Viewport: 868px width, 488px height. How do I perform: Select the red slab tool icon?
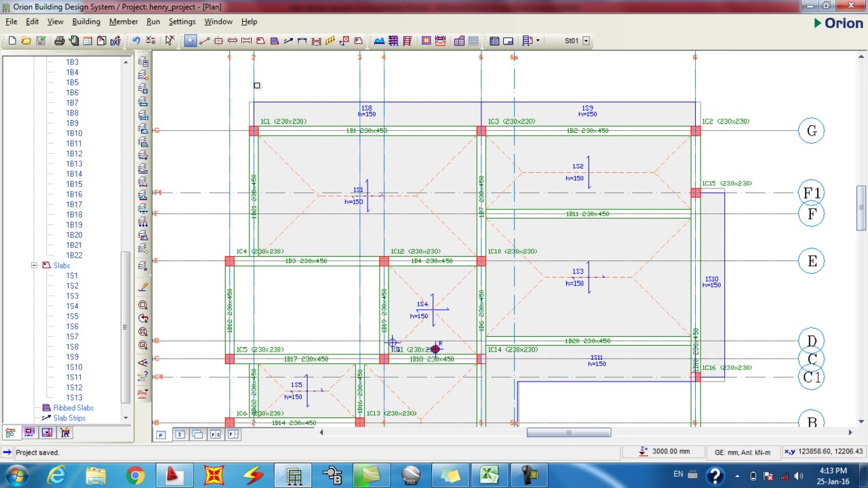[260, 41]
